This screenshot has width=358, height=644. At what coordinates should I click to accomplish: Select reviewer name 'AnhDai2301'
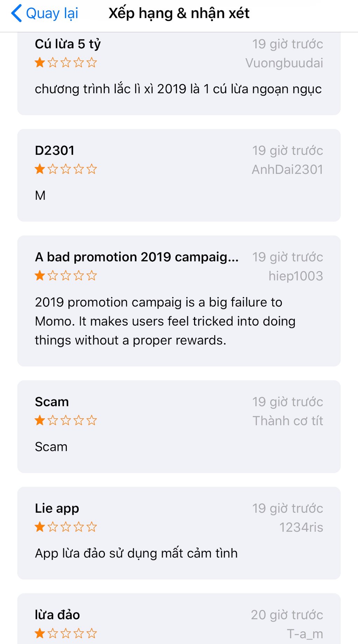[x=287, y=170]
